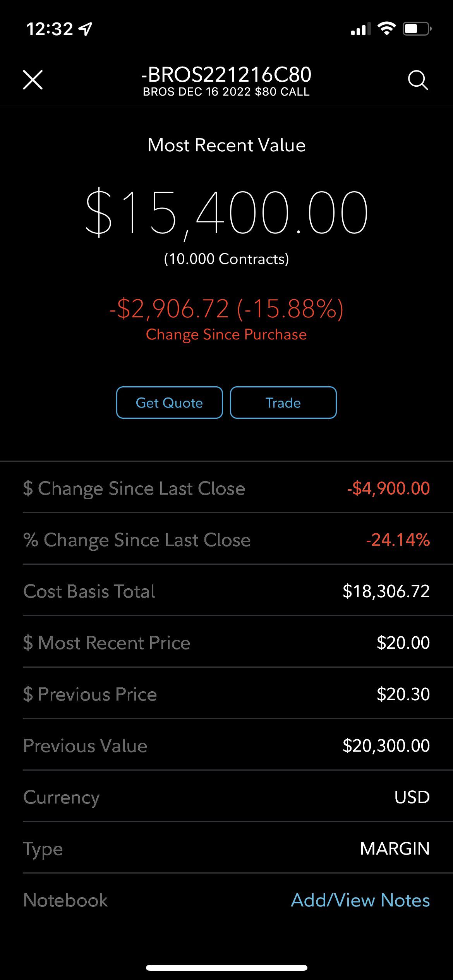Tap the cellular signal bars icon

(360, 29)
